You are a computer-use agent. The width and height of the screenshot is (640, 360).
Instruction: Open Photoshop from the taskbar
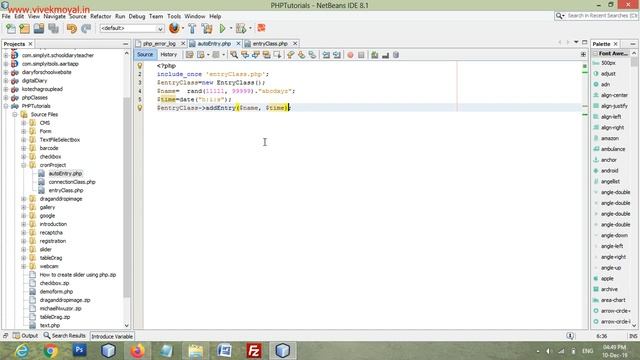tap(80, 350)
